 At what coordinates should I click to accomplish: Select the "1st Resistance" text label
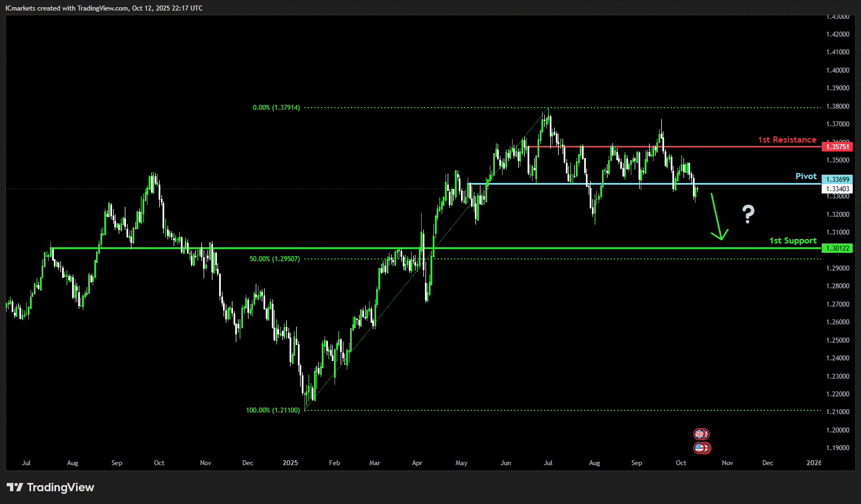pyautogui.click(x=787, y=140)
